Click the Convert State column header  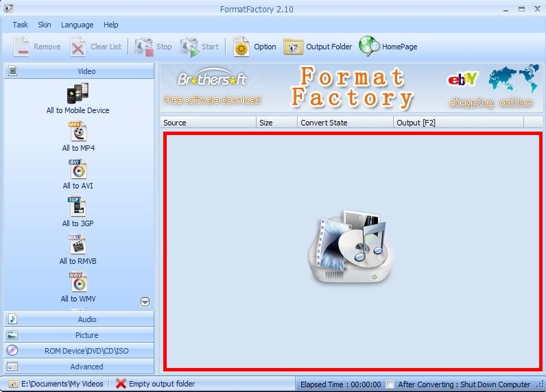tap(345, 123)
